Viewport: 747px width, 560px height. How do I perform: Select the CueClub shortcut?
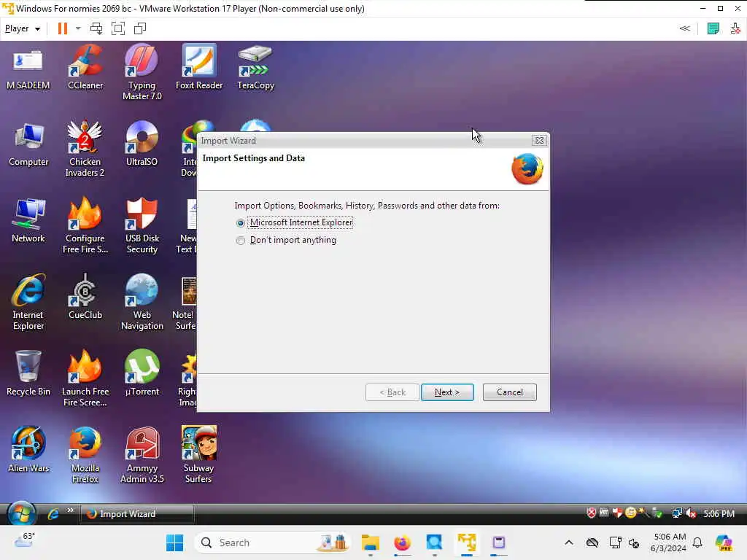point(85,297)
